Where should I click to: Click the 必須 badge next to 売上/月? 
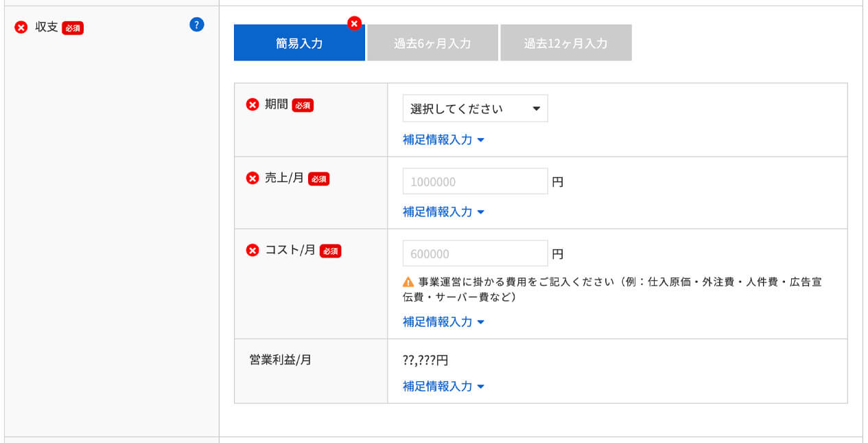pyautogui.click(x=318, y=179)
